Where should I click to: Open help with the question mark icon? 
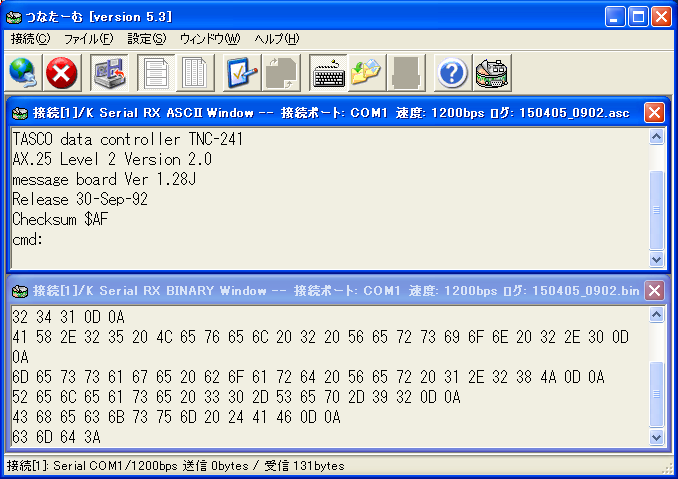pos(452,73)
